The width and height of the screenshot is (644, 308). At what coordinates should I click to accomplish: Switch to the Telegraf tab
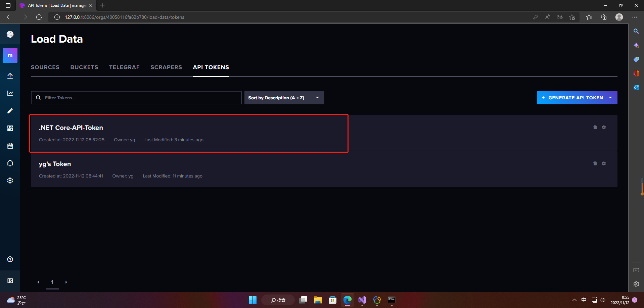124,67
